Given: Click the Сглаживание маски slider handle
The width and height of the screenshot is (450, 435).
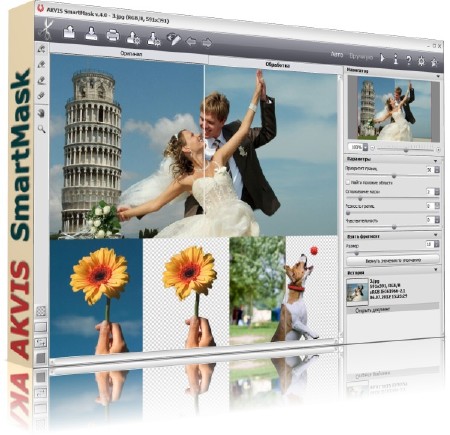Looking at the screenshot, I should tap(360, 199).
